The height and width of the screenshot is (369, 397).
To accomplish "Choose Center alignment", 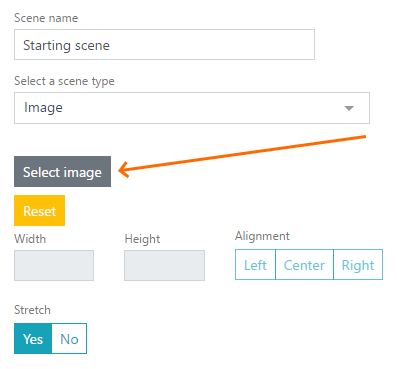I will pyautogui.click(x=304, y=265).
